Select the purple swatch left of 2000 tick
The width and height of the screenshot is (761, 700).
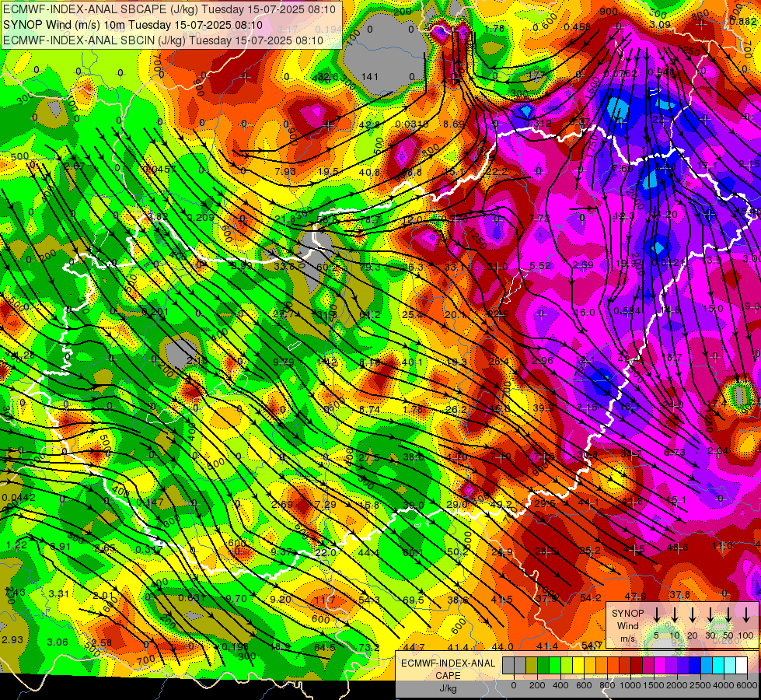tap(671, 665)
